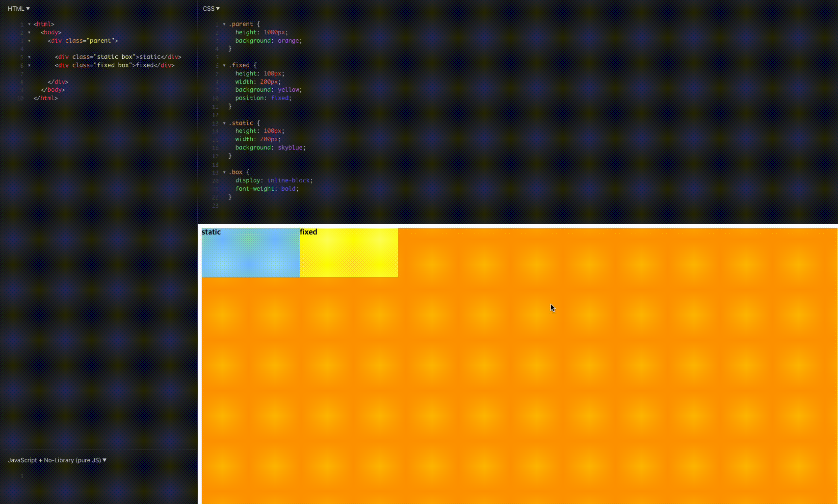The height and width of the screenshot is (504, 838).
Task: Click the first line of the JavaScript editor
Action: [110, 476]
